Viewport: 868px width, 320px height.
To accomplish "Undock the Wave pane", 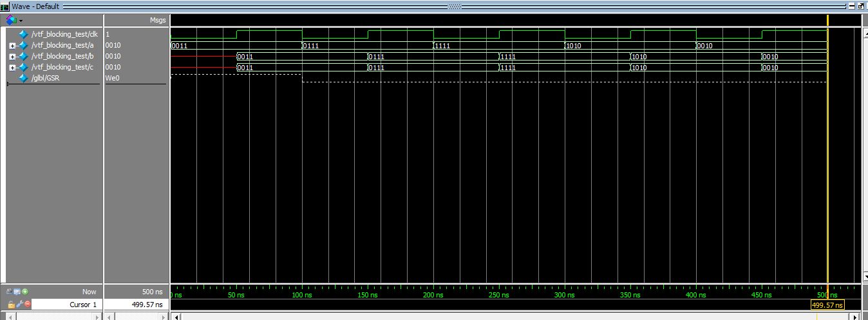I will (x=861, y=6).
